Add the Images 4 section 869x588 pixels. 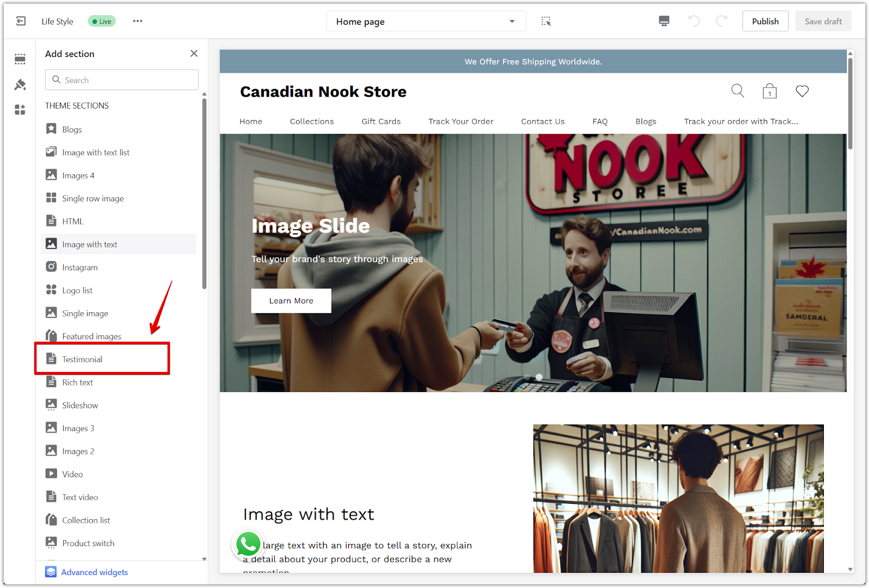[x=118, y=175]
